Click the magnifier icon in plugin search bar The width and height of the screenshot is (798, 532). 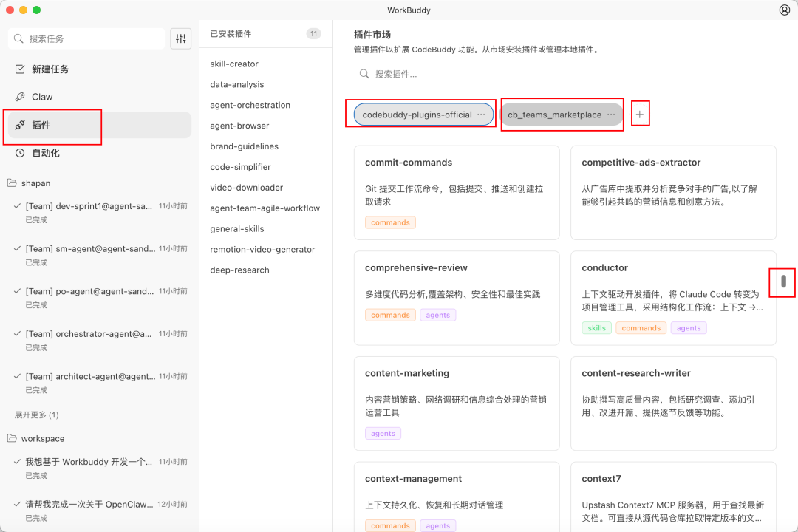click(x=364, y=74)
